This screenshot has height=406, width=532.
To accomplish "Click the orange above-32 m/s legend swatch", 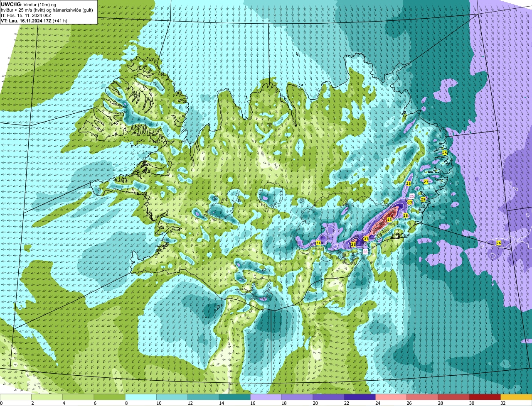I will [x=517, y=397].
